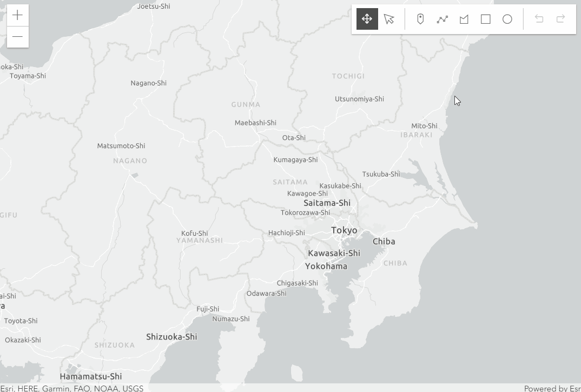Click the Utsunomiya-Shi label
This screenshot has width=581, height=392.
pyautogui.click(x=359, y=99)
